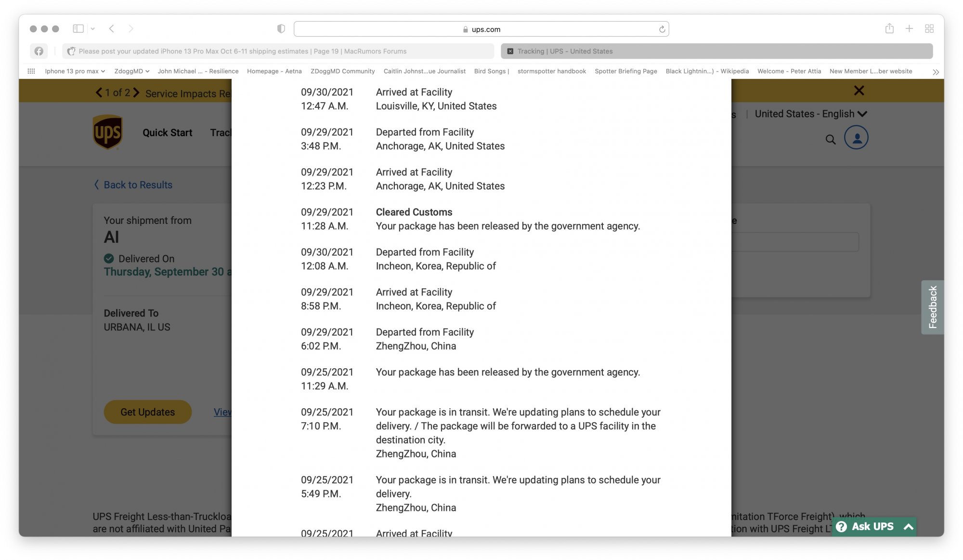Expand Iphone 13 pro max bookmark folder
Viewport: 963px width, 560px height.
75,71
